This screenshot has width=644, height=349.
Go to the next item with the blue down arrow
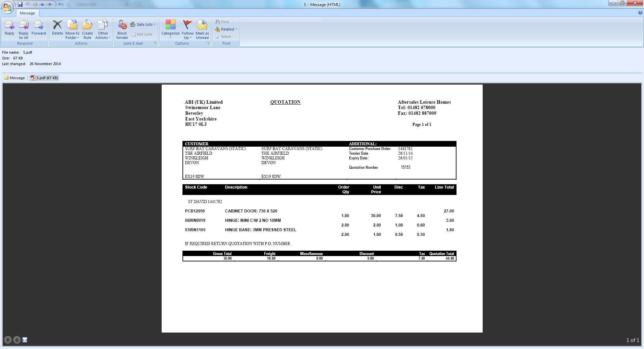[x=49, y=4]
